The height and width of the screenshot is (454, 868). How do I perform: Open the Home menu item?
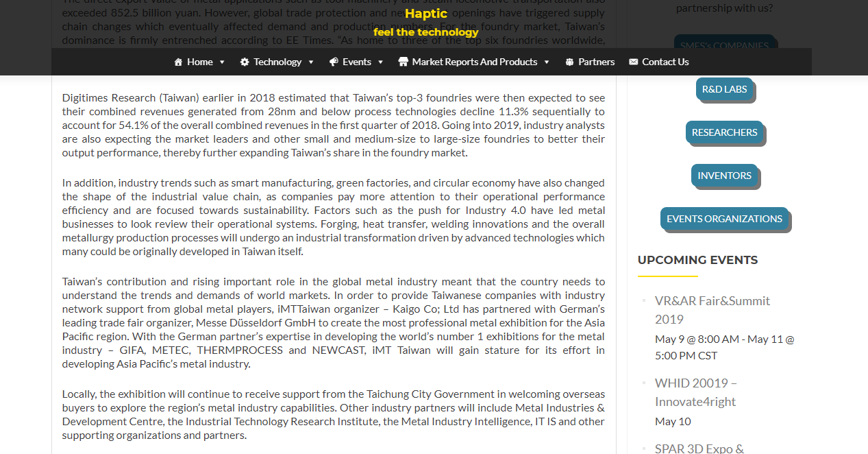click(x=199, y=62)
